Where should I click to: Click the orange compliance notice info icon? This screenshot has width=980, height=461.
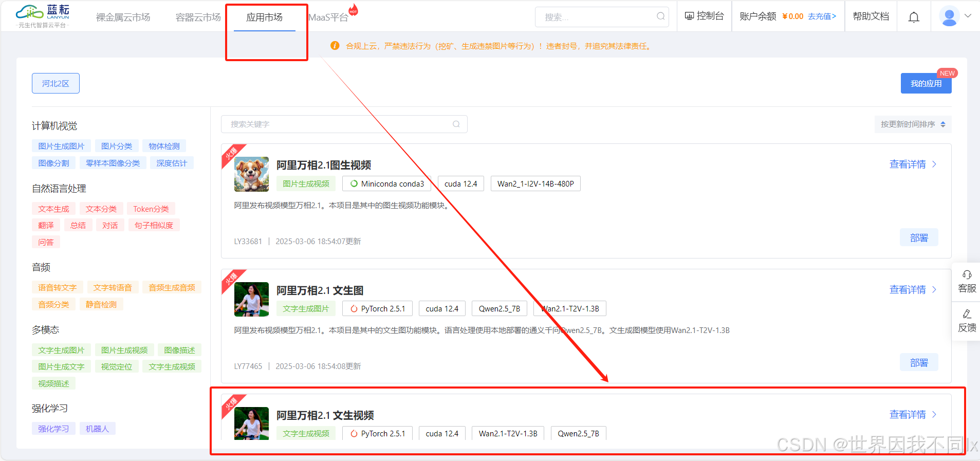pyautogui.click(x=335, y=46)
